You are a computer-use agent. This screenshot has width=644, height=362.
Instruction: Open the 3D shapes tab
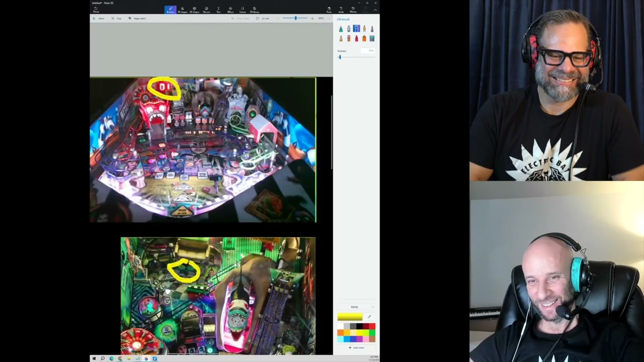coord(194,10)
